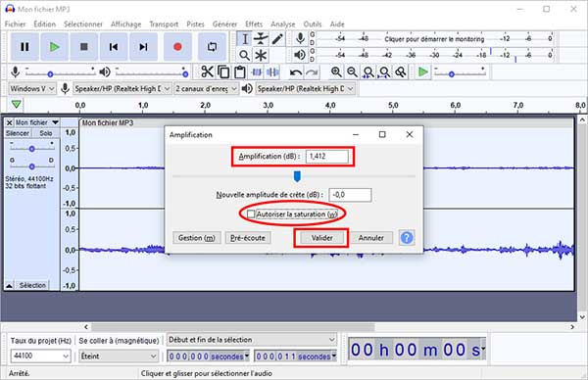Viewport: 588px width, 380px height.
Task: Select the Envelope tool
Action: click(261, 39)
